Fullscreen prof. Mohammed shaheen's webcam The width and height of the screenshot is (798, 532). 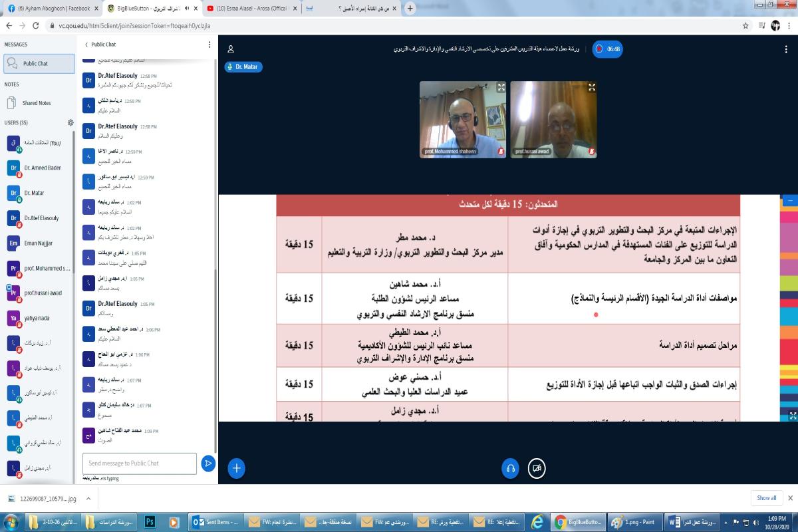pos(501,87)
